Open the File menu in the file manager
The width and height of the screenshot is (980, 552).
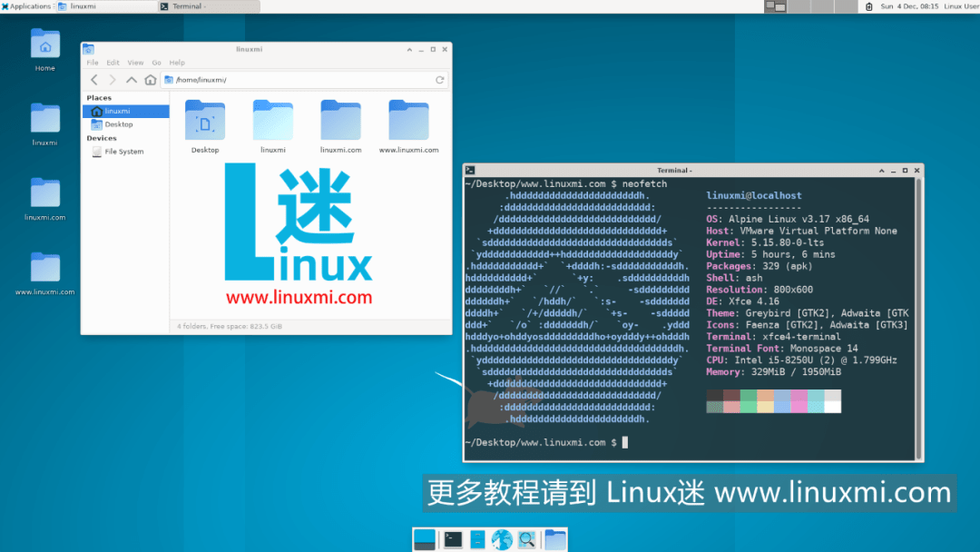92,62
